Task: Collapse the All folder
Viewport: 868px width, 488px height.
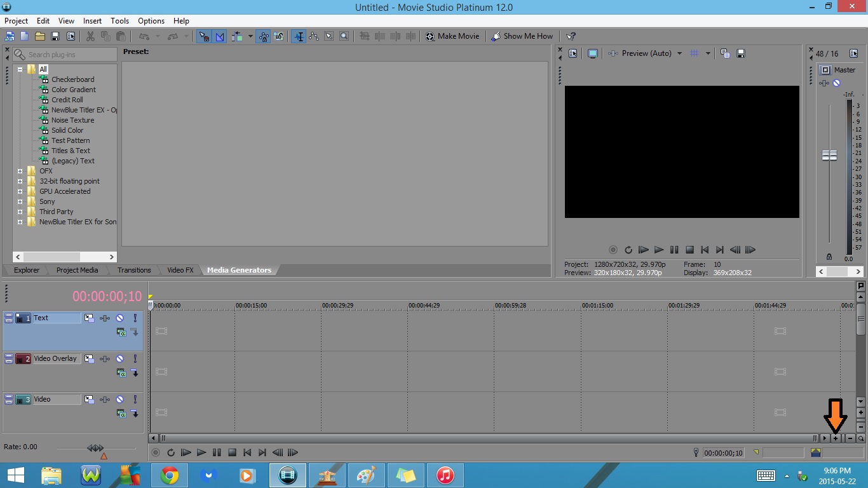Action: coord(20,69)
